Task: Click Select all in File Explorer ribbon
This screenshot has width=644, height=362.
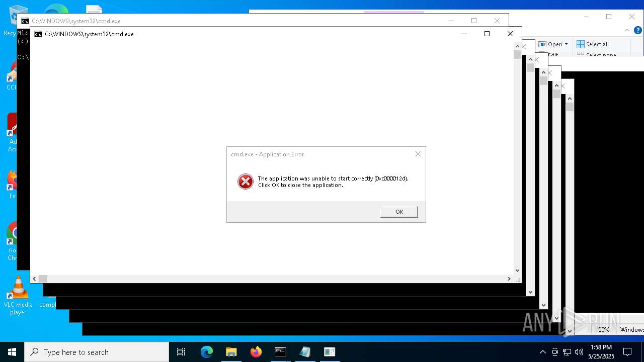Action: [x=593, y=44]
